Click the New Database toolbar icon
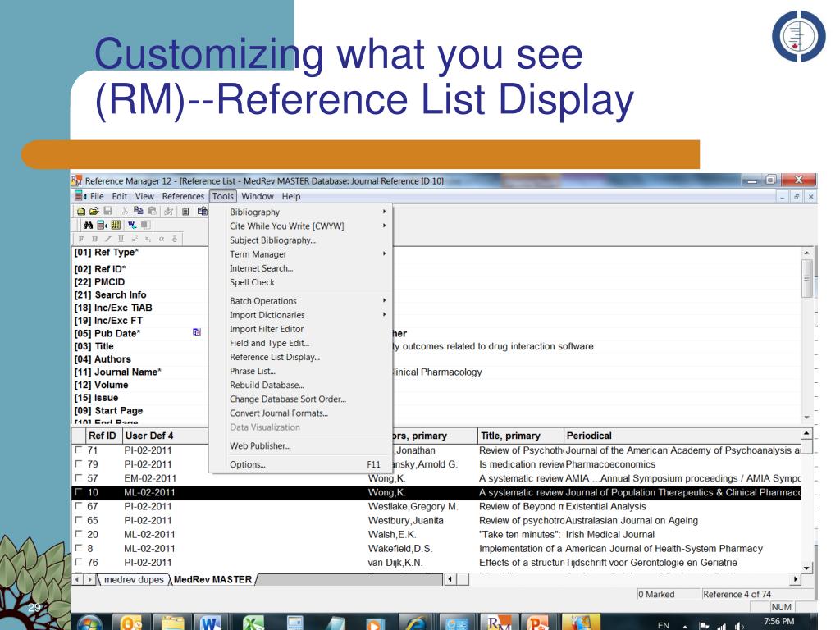This screenshot has width=840, height=630. click(x=82, y=211)
